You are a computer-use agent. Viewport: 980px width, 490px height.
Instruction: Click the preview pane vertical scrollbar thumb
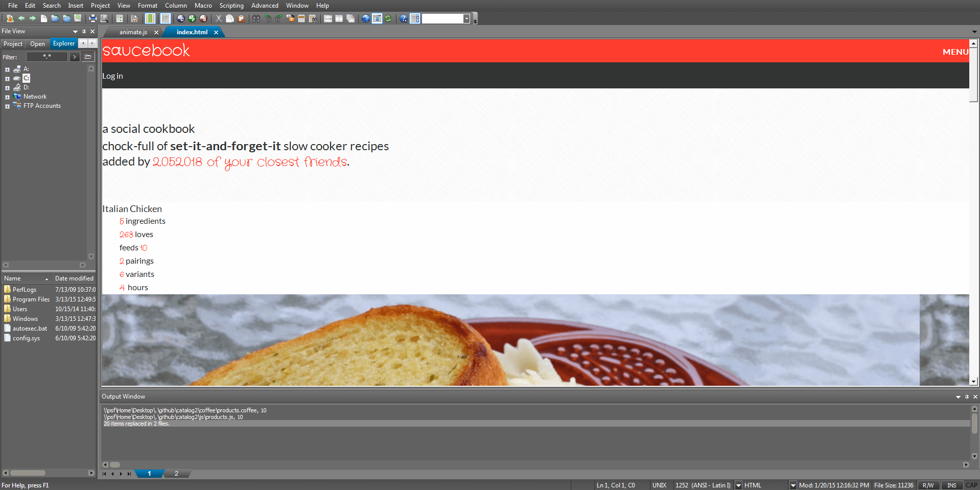(x=974, y=75)
